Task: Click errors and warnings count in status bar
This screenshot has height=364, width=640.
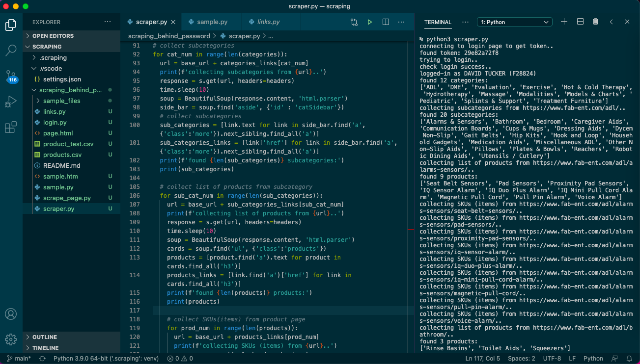Action: (180, 359)
